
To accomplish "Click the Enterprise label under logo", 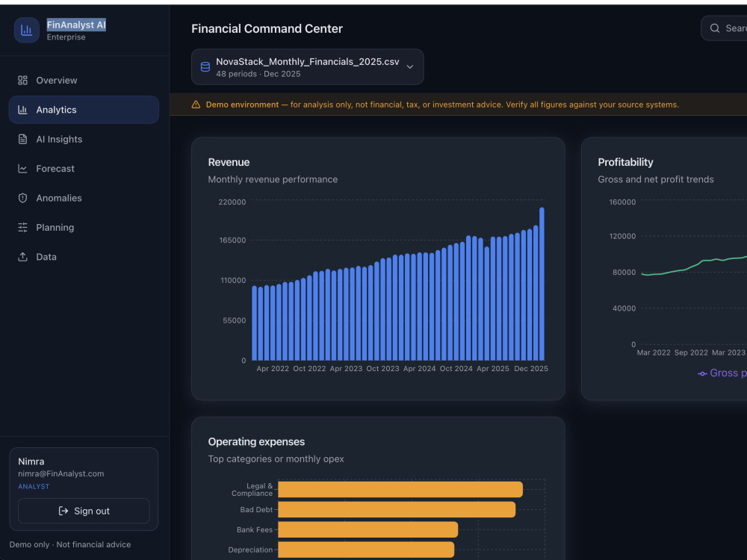I will pos(66,37).
